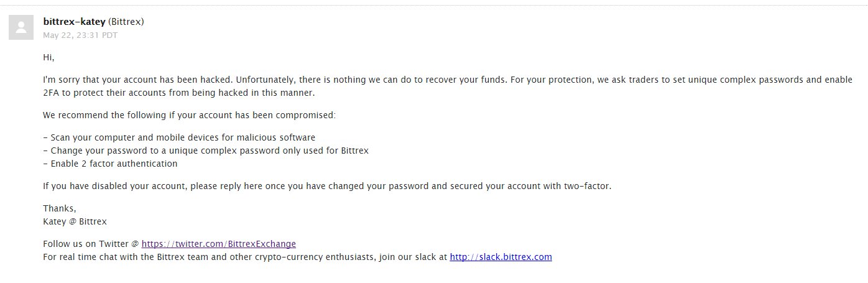Click the "Follow us on Twitter @" text
This screenshot has width=868, height=283.
pos(91,244)
